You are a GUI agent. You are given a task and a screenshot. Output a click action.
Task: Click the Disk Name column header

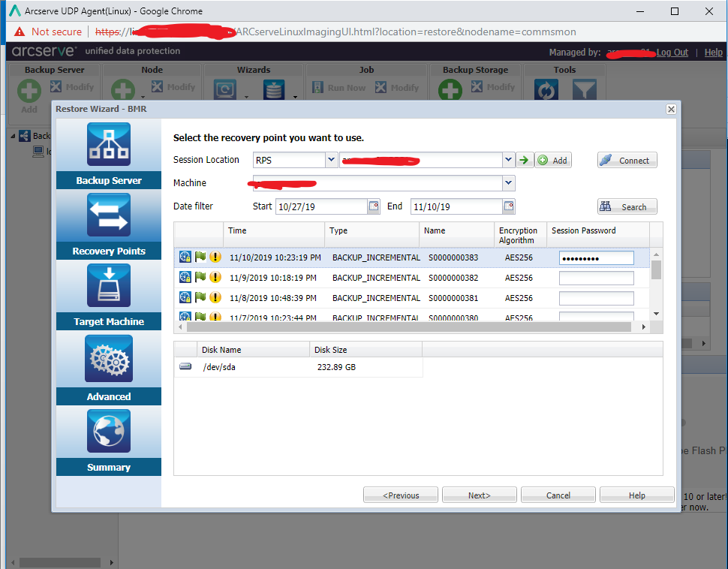254,350
